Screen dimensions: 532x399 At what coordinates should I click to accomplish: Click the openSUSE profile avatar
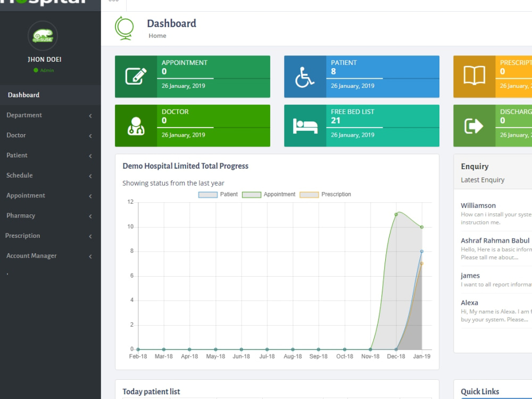click(43, 36)
